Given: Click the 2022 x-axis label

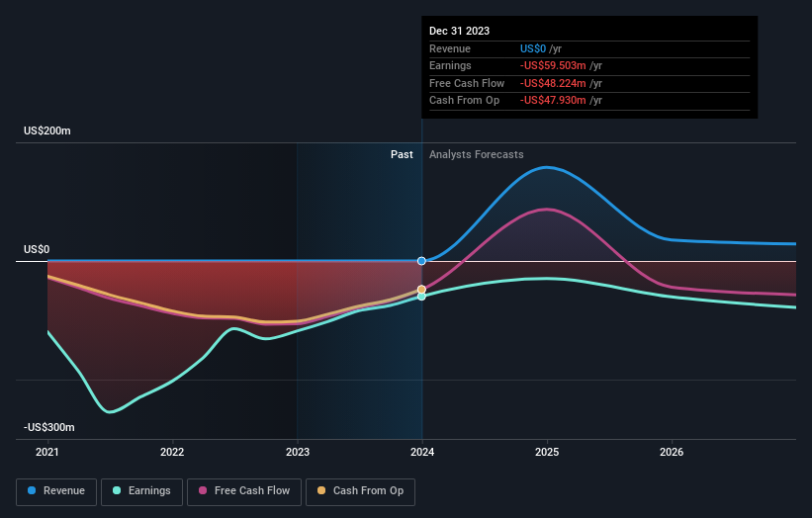Looking at the screenshot, I should click(172, 452).
